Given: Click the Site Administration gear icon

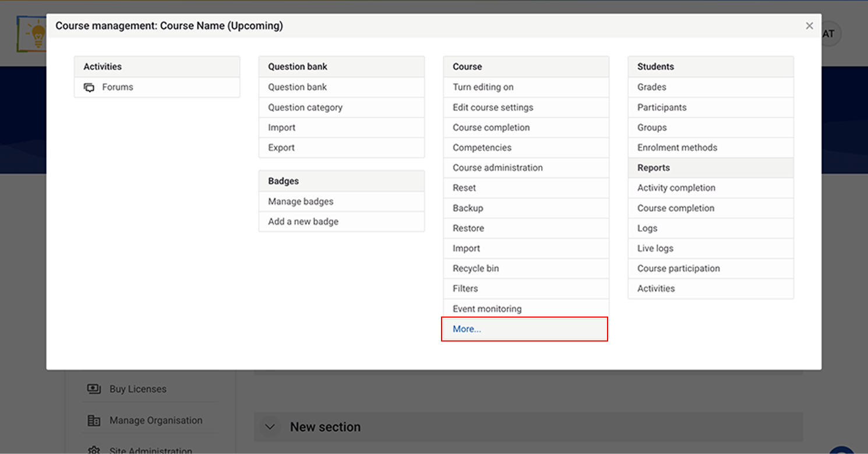Looking at the screenshot, I should tap(94, 451).
